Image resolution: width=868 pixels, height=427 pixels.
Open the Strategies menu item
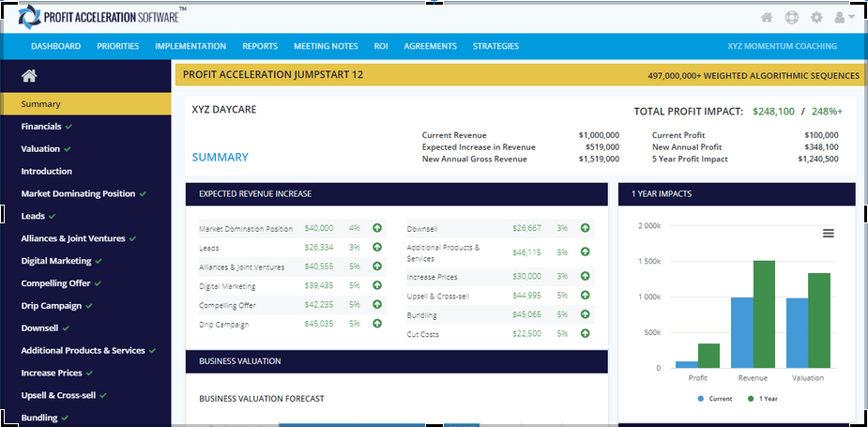(496, 47)
